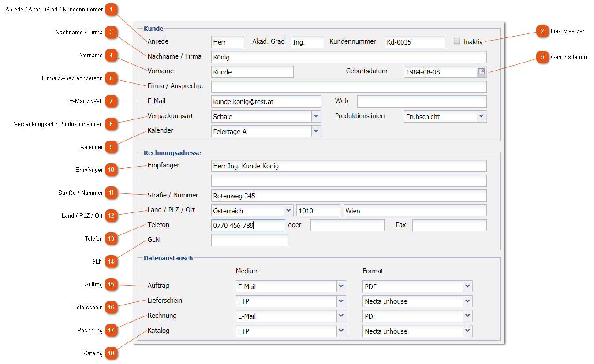Click the Format column header
Viewport: 594px width, 364px height.
pyautogui.click(x=373, y=271)
